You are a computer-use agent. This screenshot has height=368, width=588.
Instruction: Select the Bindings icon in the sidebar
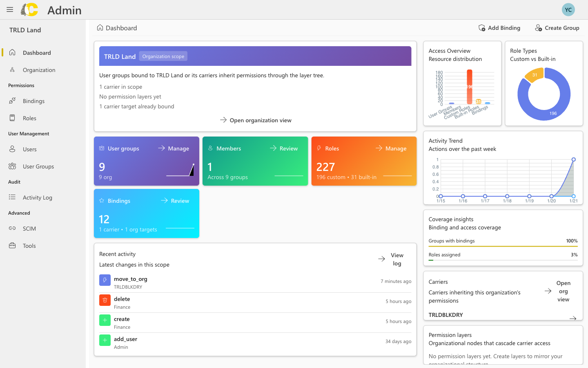tap(12, 101)
